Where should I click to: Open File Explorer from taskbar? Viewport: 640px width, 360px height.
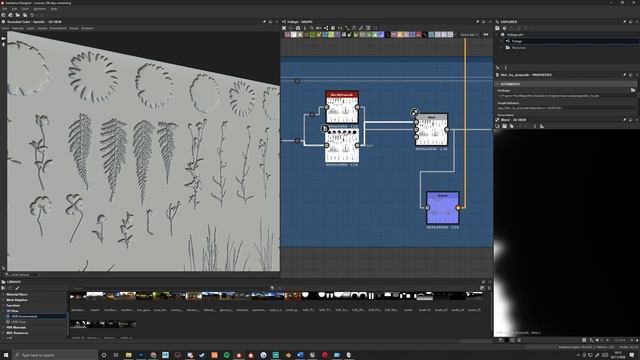pos(129,355)
